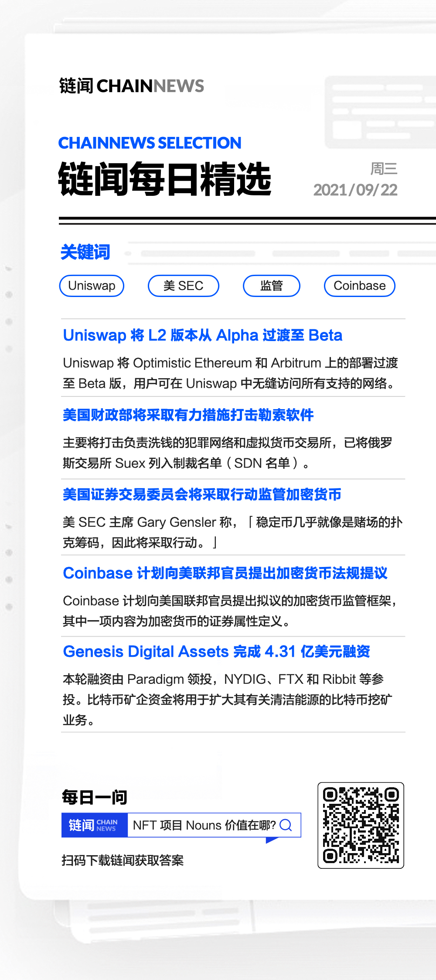
Task: Select the Coinbase keyword tag
Action: [360, 286]
